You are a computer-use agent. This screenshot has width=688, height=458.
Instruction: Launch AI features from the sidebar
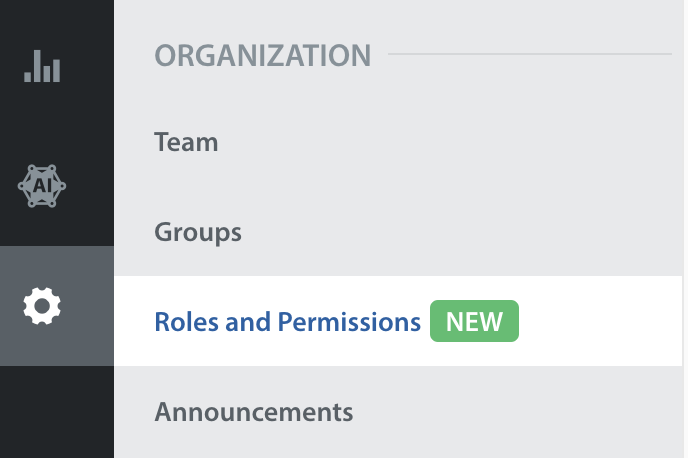pyautogui.click(x=42, y=186)
